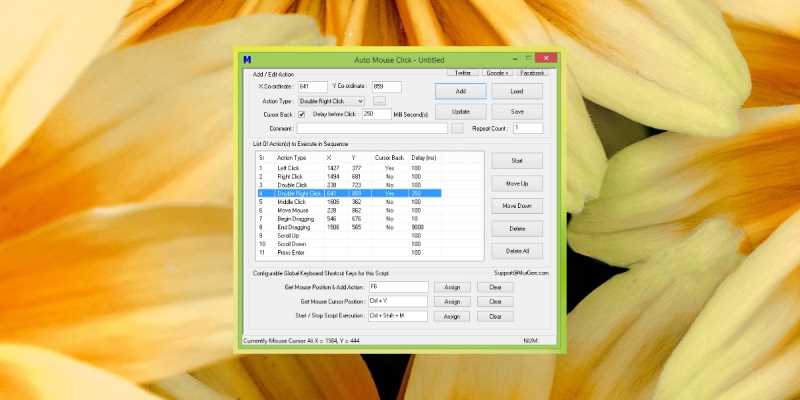Clear the Start / Stop Script Execution shortcut

tap(494, 316)
